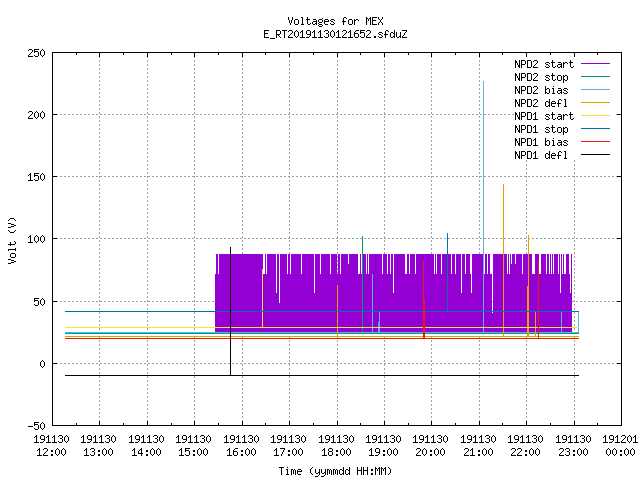
Task: Click the 150 y-axis tick label
Action: 36,178
